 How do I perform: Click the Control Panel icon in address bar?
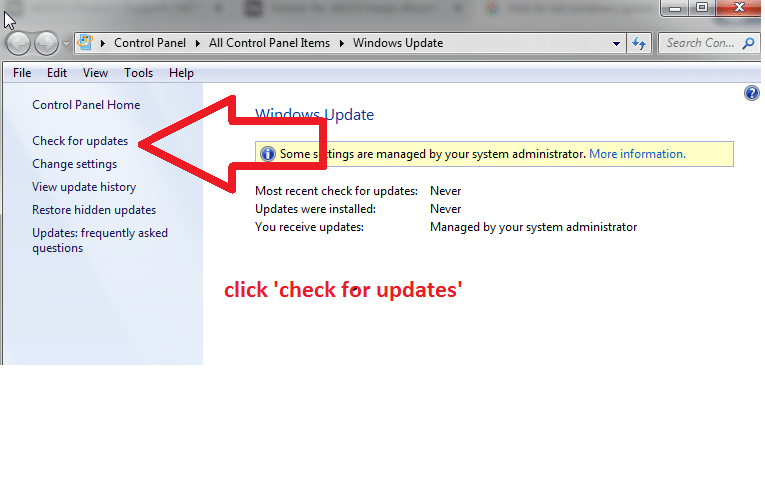click(85, 43)
